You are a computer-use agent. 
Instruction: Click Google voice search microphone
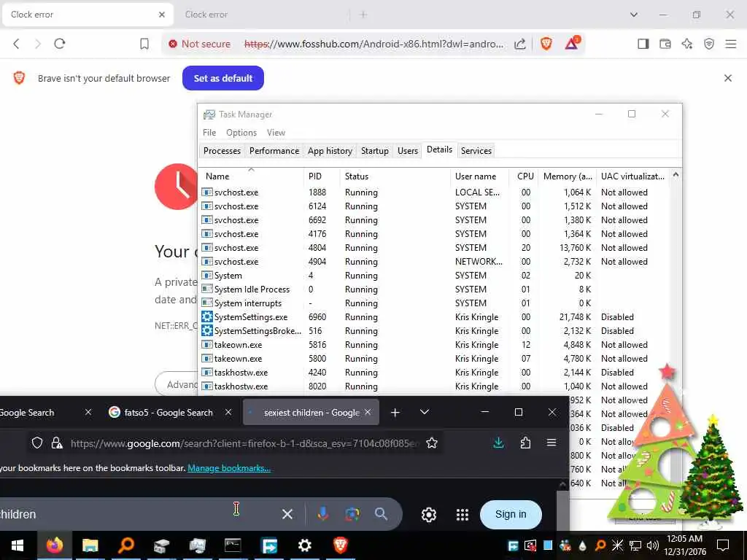tap(323, 514)
